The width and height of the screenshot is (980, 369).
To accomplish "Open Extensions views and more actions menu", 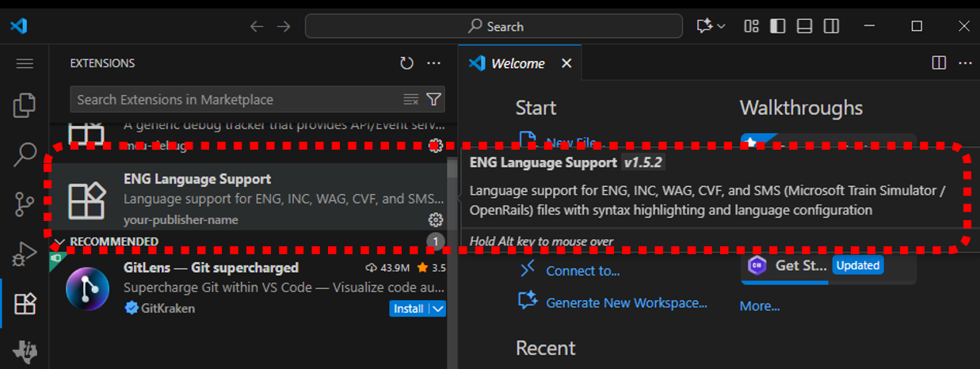I will tap(433, 63).
